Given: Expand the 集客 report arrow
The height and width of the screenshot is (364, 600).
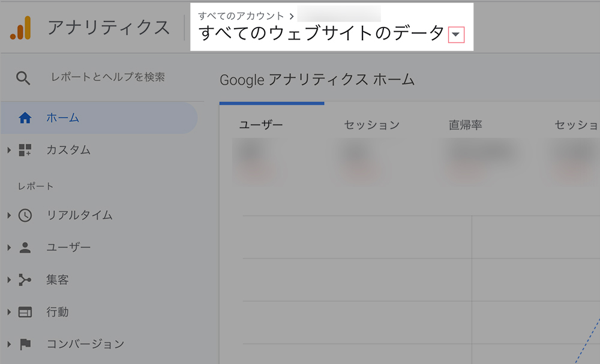Looking at the screenshot, I should tap(9, 280).
